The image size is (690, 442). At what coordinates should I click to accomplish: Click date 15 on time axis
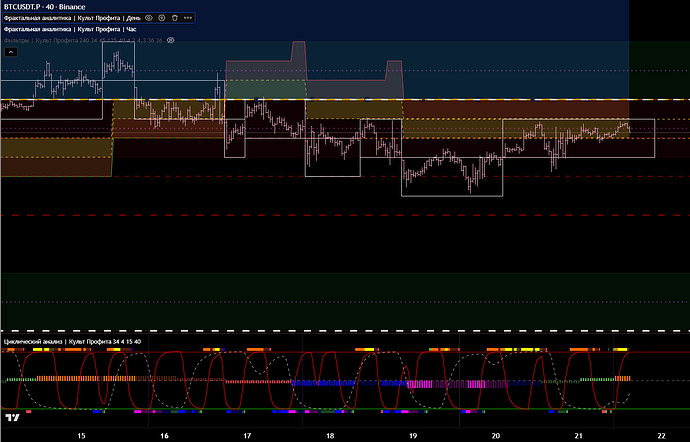coord(81,436)
